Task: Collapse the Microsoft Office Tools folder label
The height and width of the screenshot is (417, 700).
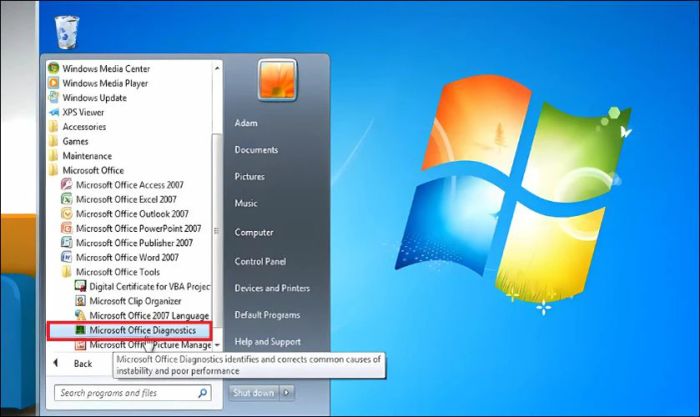Action: pyautogui.click(x=118, y=271)
